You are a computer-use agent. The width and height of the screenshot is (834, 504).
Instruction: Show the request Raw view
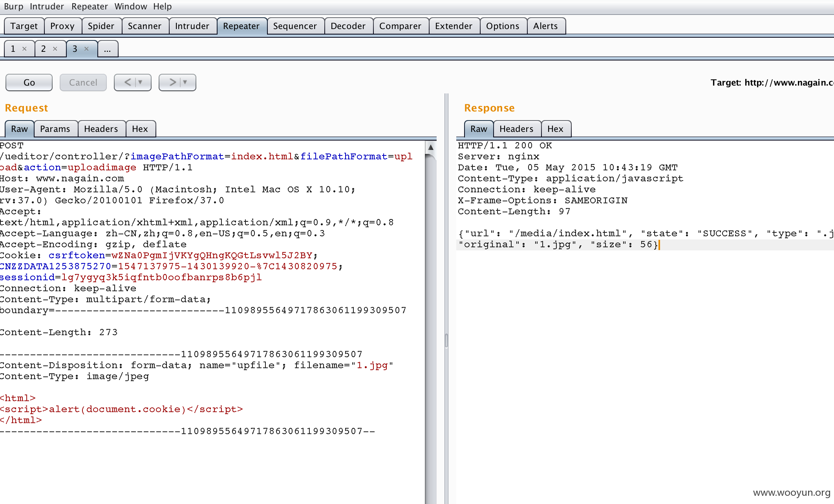coord(19,129)
